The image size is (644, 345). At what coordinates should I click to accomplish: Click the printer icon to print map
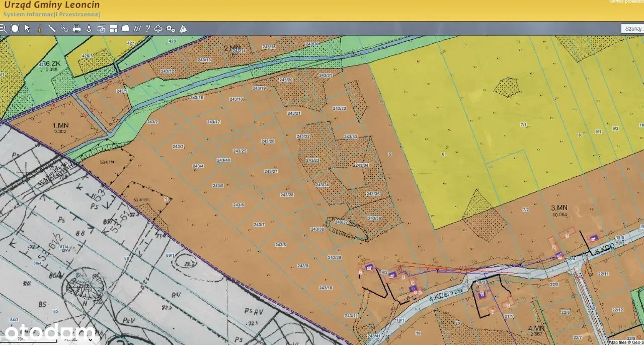(77, 29)
